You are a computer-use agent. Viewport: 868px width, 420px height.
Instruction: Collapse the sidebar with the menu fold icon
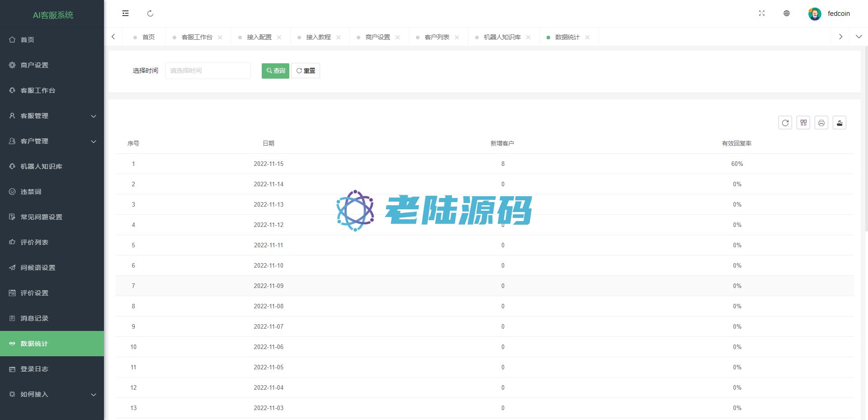coord(125,14)
